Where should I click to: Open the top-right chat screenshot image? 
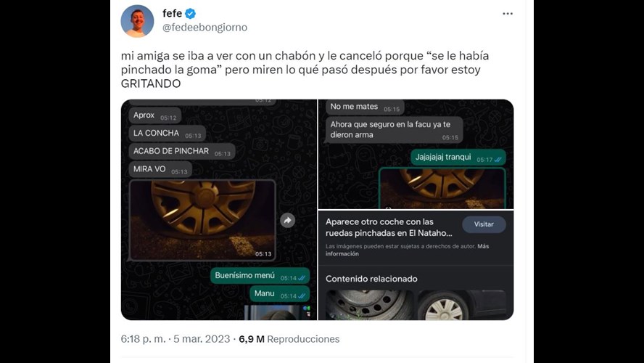[x=416, y=154]
